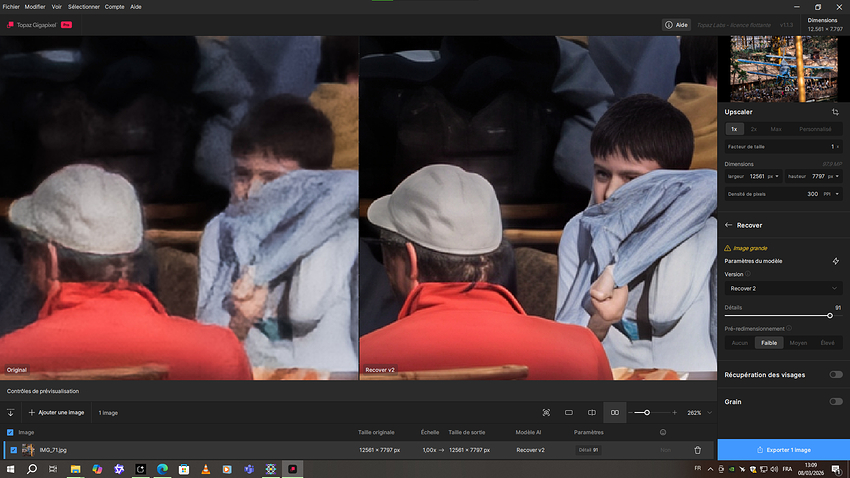
Task: Click the Détails slider handle
Action: point(830,315)
